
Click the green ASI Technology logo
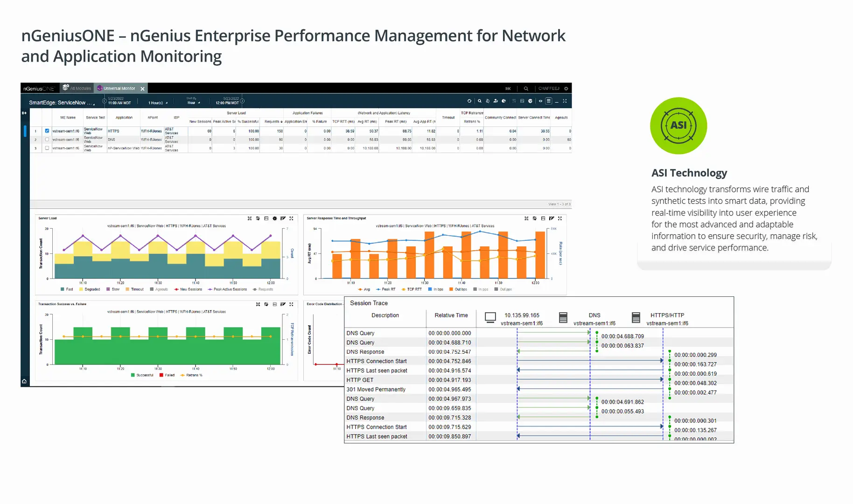[678, 126]
